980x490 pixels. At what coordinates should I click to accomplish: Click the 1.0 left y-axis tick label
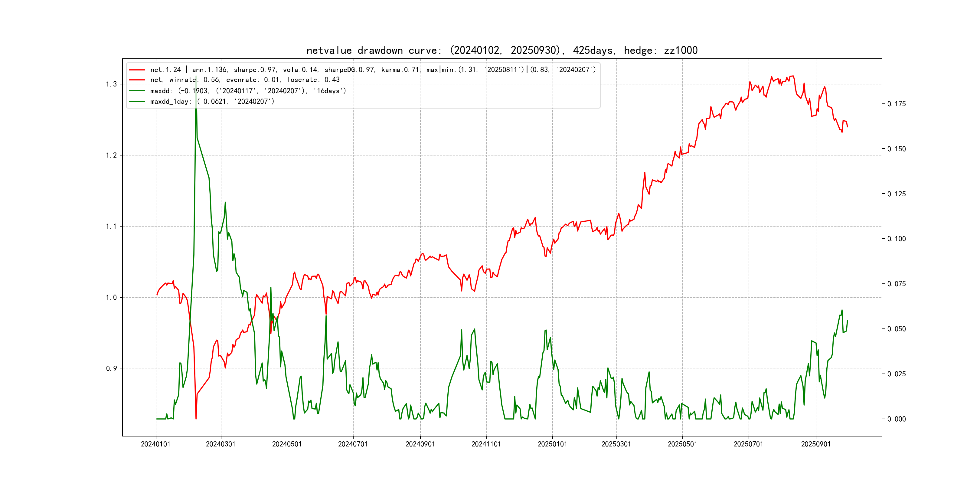tap(111, 298)
